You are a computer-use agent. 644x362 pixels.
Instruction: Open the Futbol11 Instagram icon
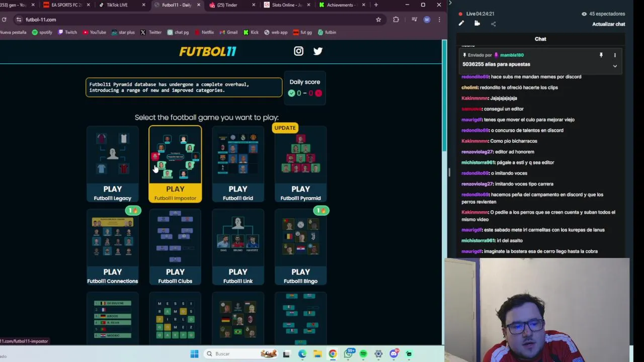click(298, 51)
